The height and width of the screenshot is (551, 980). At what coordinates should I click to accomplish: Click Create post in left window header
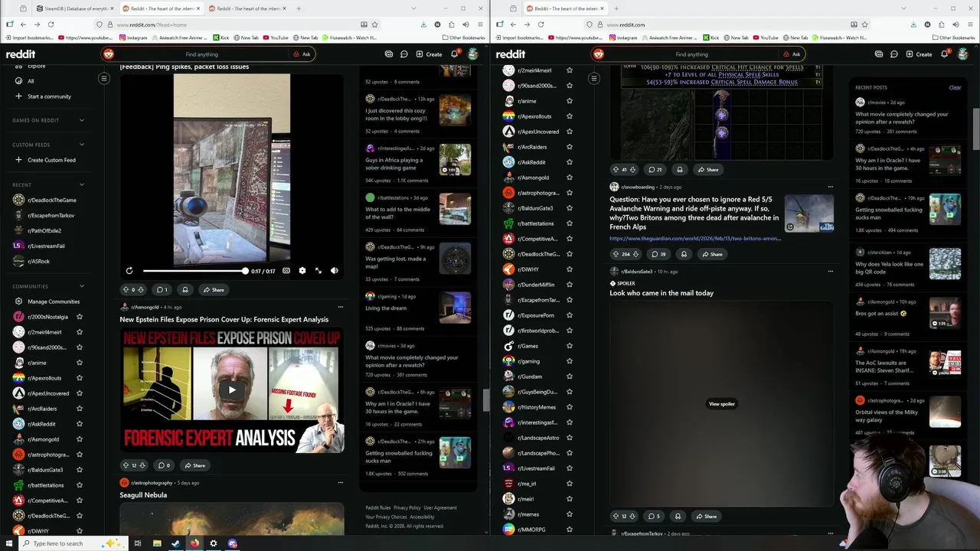tap(429, 54)
